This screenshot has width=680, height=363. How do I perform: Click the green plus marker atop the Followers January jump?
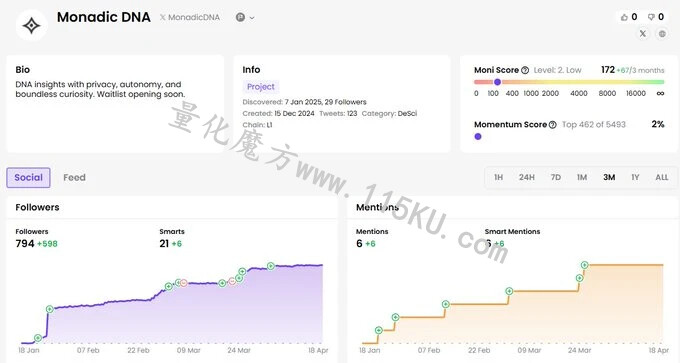[x=49, y=309]
